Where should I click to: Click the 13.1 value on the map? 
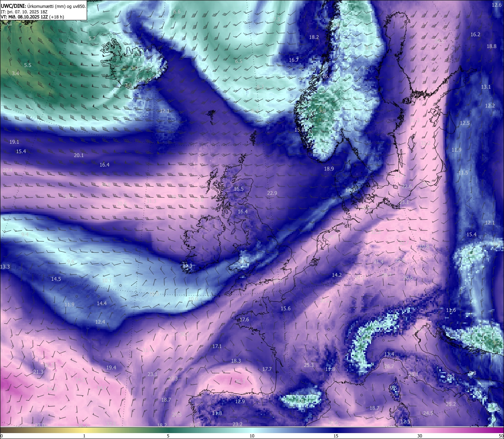click(x=486, y=87)
